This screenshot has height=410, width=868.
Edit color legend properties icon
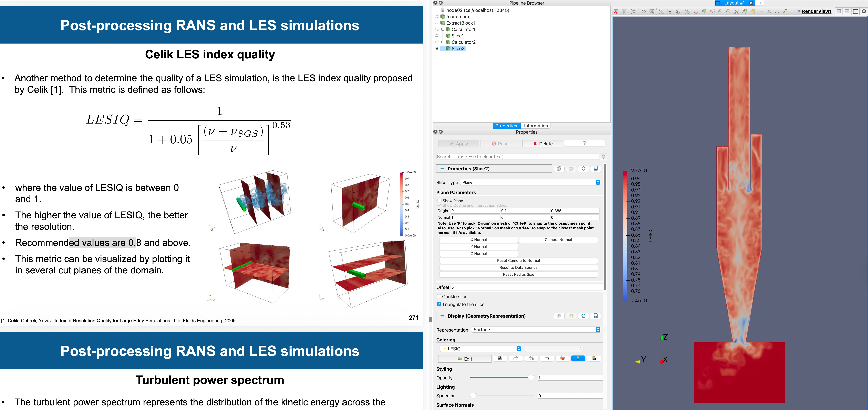click(x=594, y=358)
